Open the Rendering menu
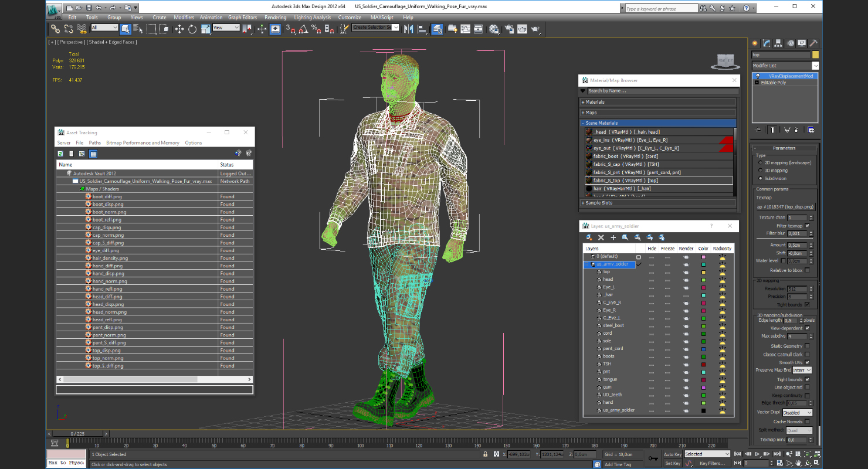This screenshot has width=868, height=469. tap(275, 18)
